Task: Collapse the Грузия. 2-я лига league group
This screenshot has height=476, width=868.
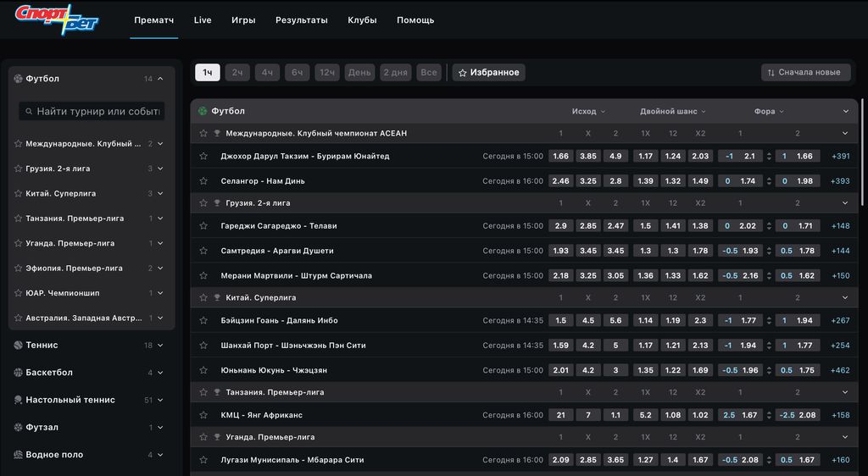Action: click(x=845, y=203)
